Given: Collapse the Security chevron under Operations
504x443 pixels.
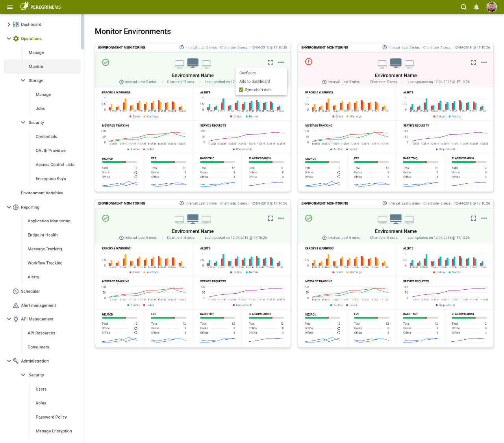Looking at the screenshot, I should (x=23, y=123).
